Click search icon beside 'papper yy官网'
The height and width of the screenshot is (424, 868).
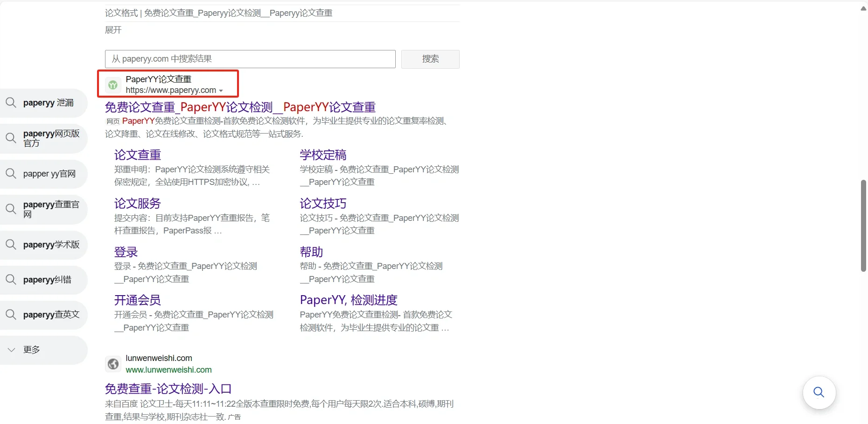pyautogui.click(x=11, y=174)
